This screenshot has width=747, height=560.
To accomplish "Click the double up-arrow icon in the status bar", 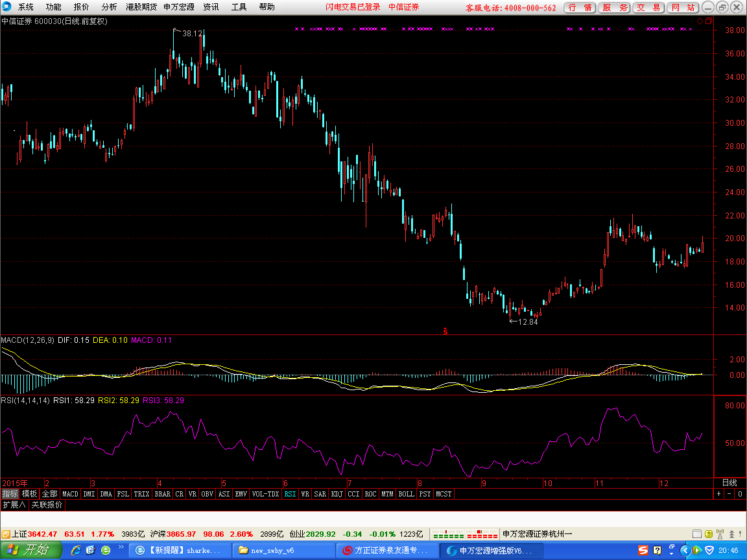I will coord(731,534).
